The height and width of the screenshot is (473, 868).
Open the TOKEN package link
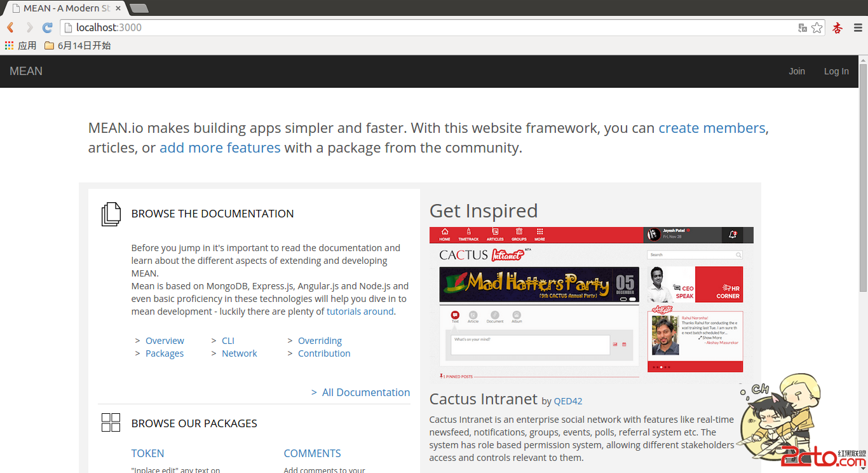147,453
